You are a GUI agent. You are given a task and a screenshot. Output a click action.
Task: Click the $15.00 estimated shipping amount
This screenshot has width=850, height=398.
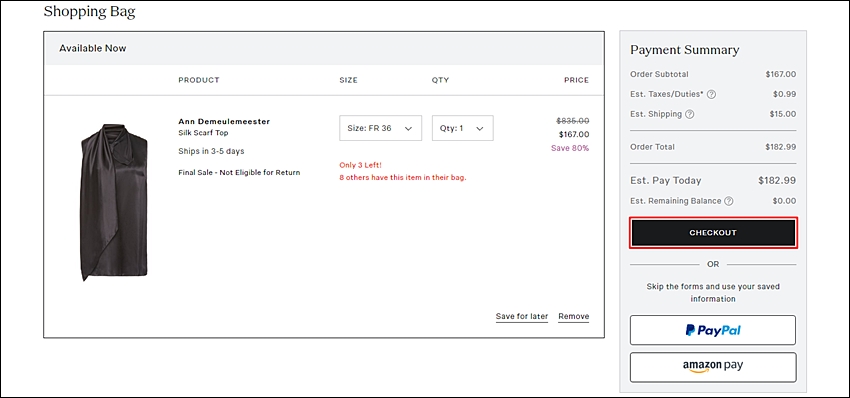[x=783, y=114]
